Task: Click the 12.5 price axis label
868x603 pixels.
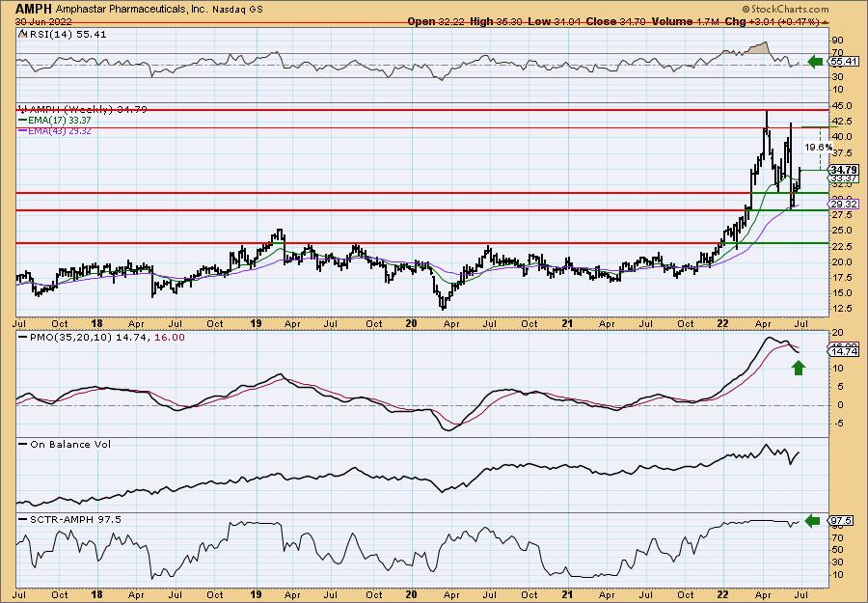Action: tap(840, 309)
